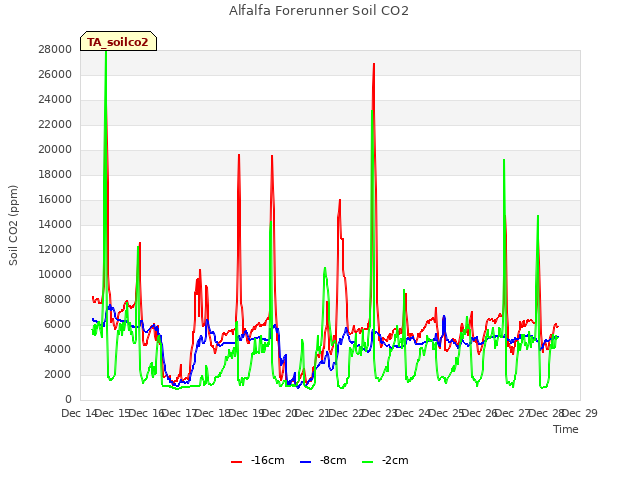
Task: Toggle the -16cm series legend entry
Action: (x=258, y=460)
